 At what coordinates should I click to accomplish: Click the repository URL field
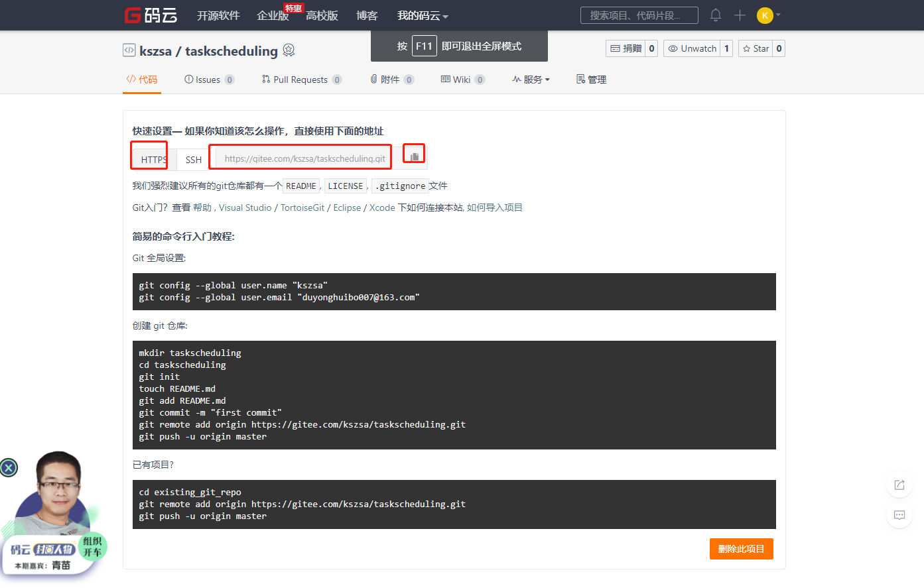tap(304, 158)
